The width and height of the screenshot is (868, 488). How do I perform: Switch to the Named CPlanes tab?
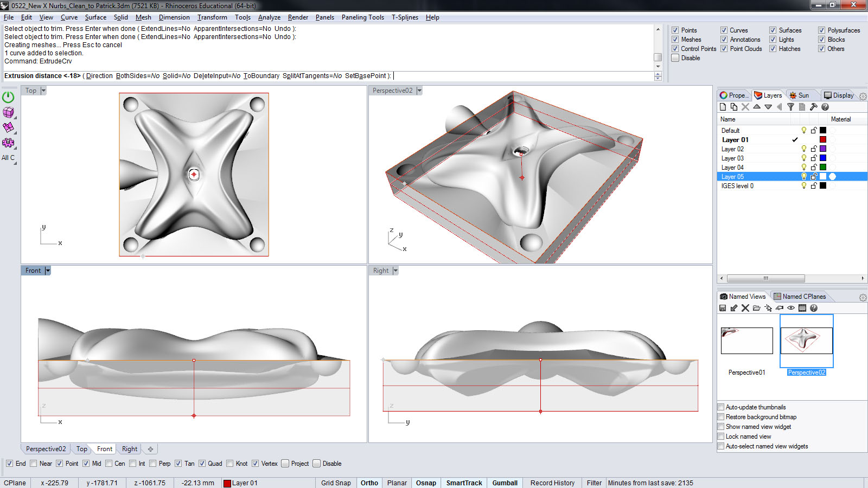800,297
